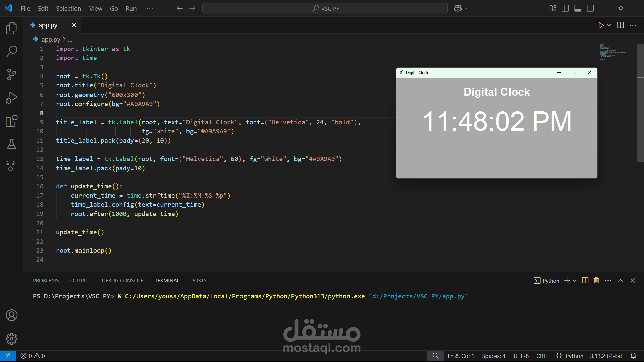Open the Manage gear settings icon
This screenshot has height=362, width=644.
pyautogui.click(x=11, y=339)
